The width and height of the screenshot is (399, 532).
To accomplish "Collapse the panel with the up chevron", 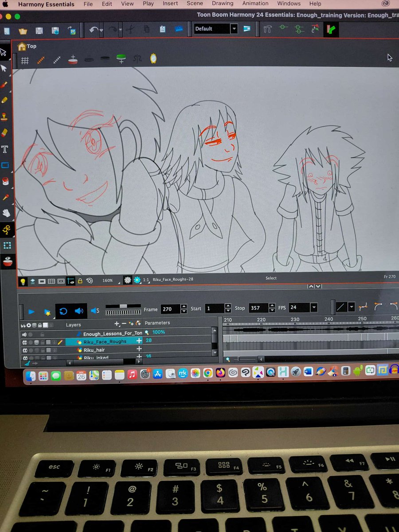I will pos(311,286).
